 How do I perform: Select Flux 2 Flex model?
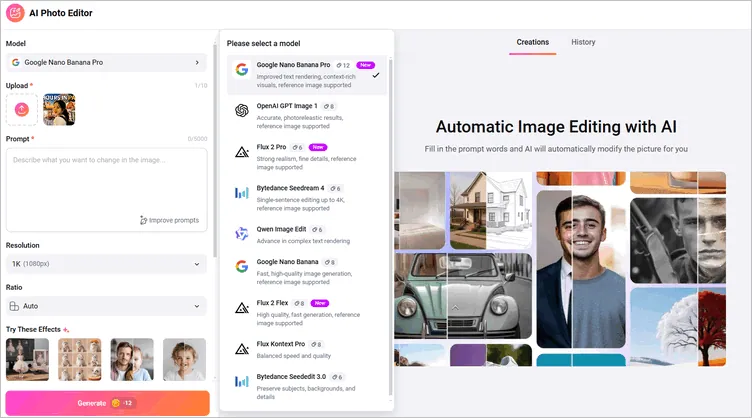coord(307,313)
